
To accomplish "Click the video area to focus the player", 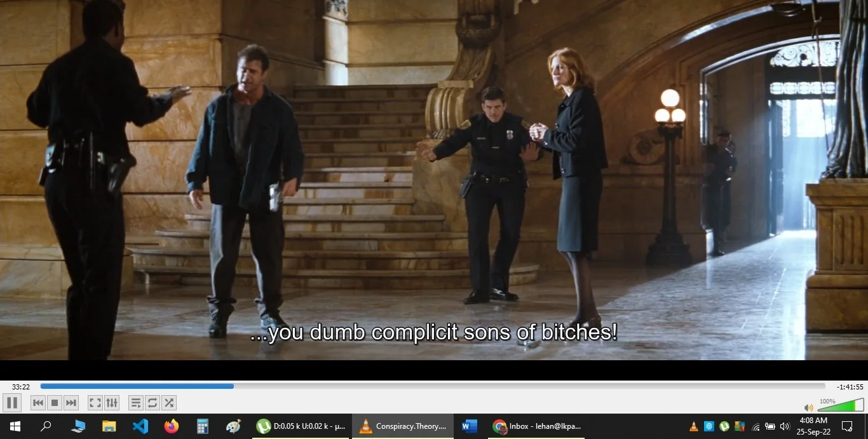I will (x=434, y=180).
